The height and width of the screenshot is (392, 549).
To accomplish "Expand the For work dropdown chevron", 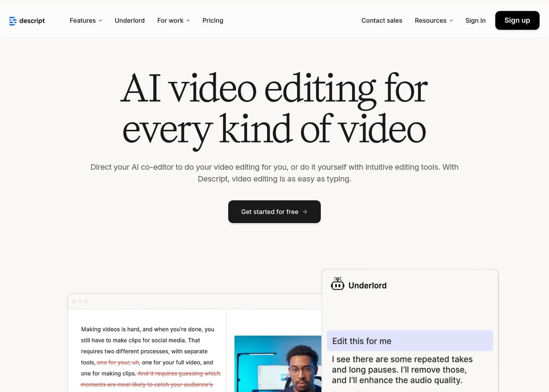I will 188,20.
